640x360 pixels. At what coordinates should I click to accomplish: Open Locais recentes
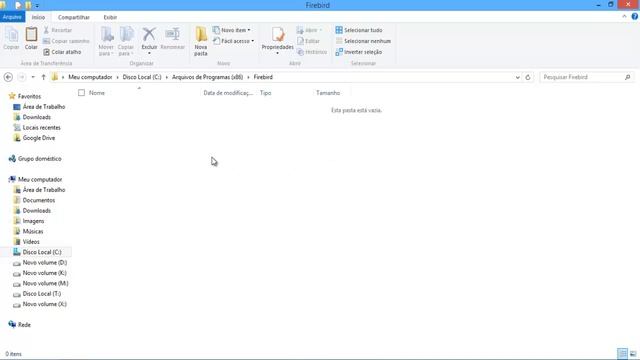42,128
